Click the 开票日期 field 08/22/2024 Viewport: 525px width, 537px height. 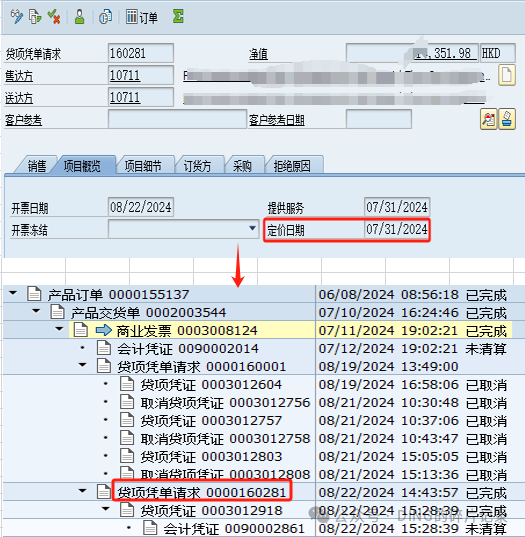tap(141, 207)
